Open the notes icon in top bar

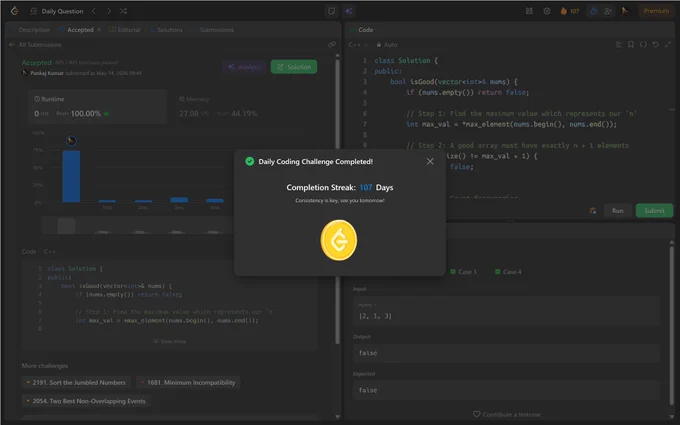click(x=331, y=11)
